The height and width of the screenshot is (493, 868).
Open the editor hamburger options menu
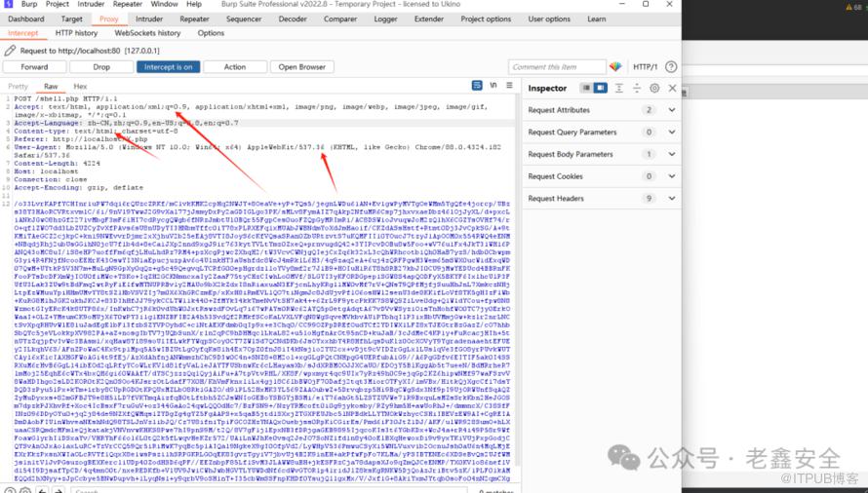pyautogui.click(x=509, y=85)
